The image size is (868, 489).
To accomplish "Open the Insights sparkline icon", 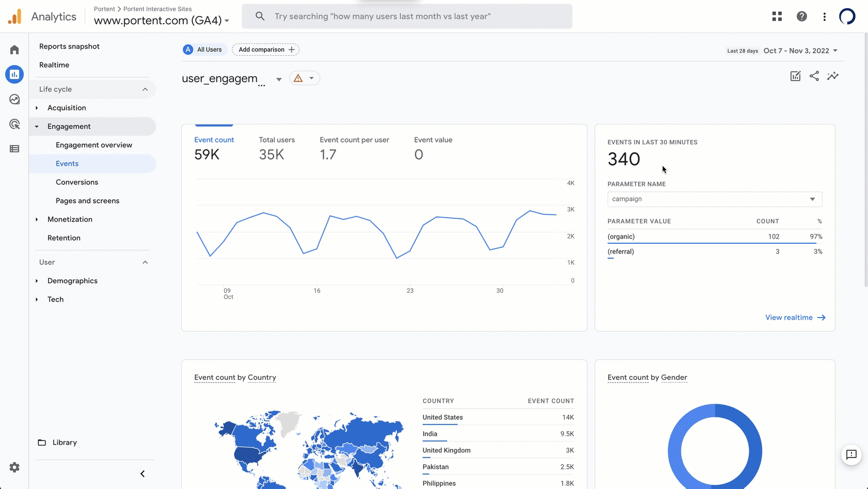I will pyautogui.click(x=832, y=76).
